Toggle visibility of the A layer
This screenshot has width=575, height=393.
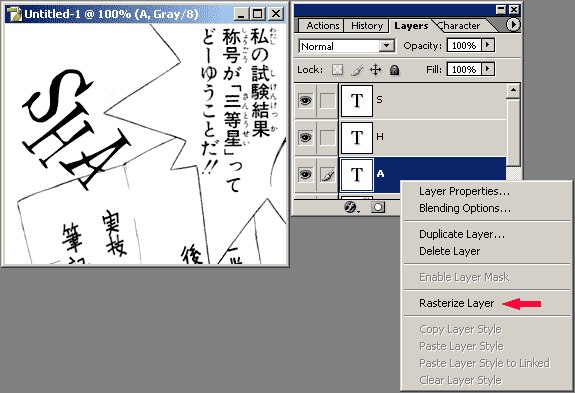[305, 175]
